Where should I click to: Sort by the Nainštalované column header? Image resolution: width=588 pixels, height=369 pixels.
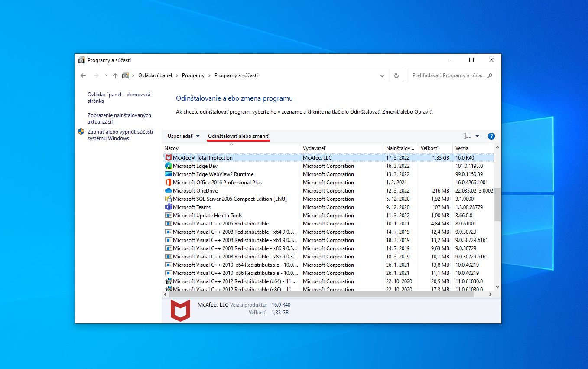click(400, 148)
